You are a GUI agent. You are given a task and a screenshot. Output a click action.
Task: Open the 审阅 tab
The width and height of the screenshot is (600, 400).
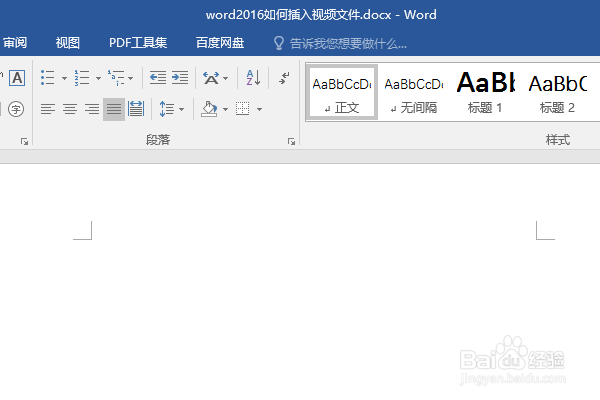point(15,43)
